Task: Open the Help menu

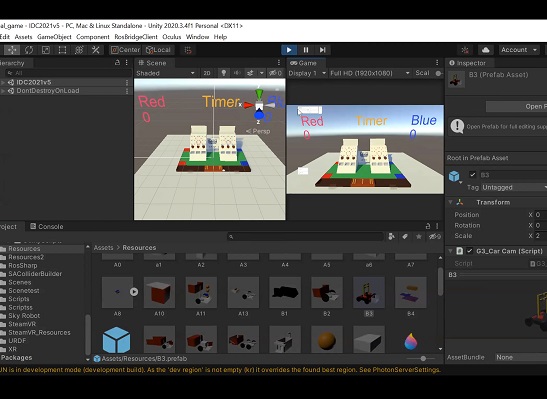Action: pyautogui.click(x=220, y=37)
